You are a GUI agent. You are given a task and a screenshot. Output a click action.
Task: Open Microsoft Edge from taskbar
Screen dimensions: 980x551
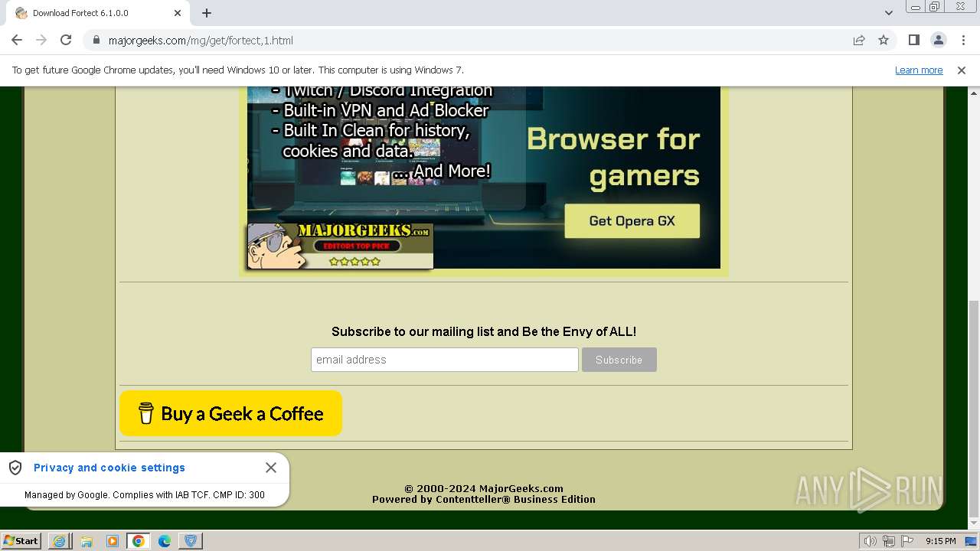pyautogui.click(x=165, y=541)
